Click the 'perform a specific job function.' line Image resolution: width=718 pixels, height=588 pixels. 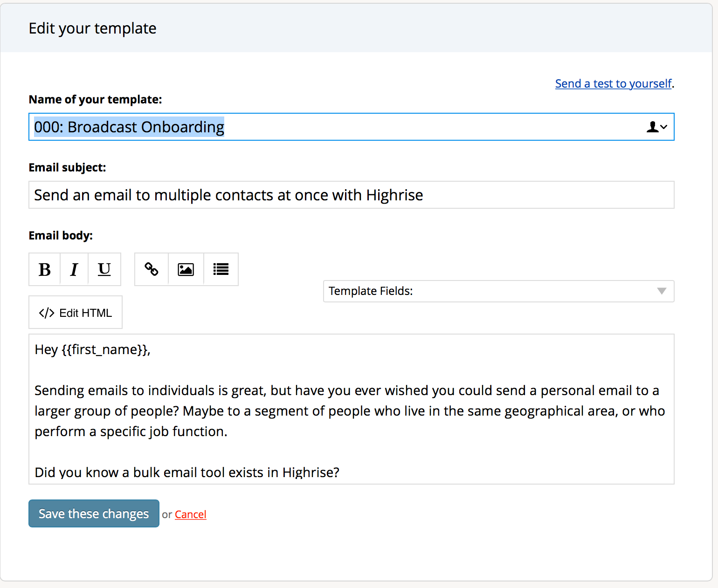(x=131, y=431)
